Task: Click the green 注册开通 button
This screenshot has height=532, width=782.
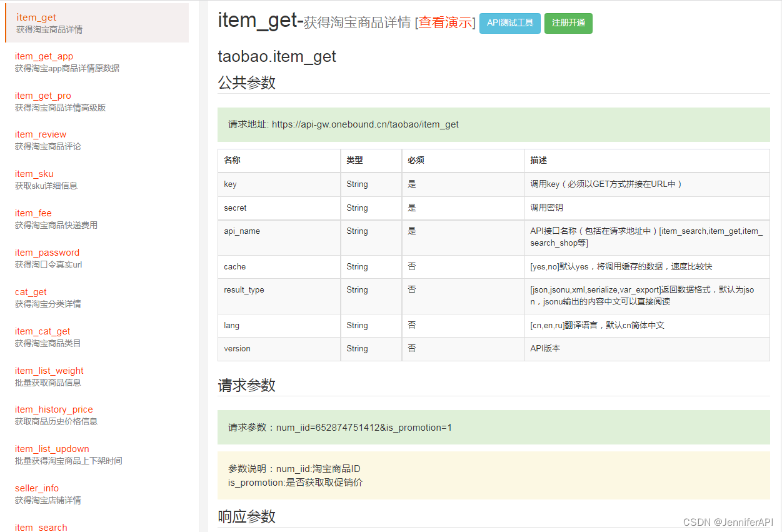Action: [x=568, y=23]
